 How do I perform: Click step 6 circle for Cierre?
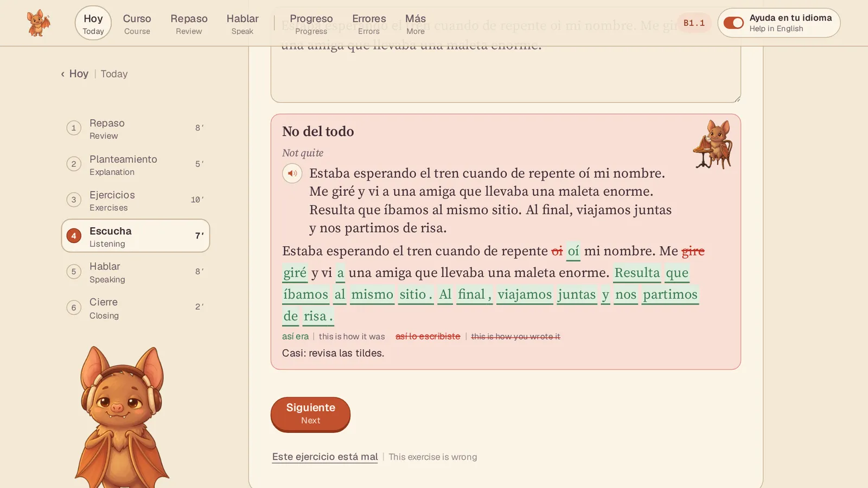pyautogui.click(x=74, y=307)
